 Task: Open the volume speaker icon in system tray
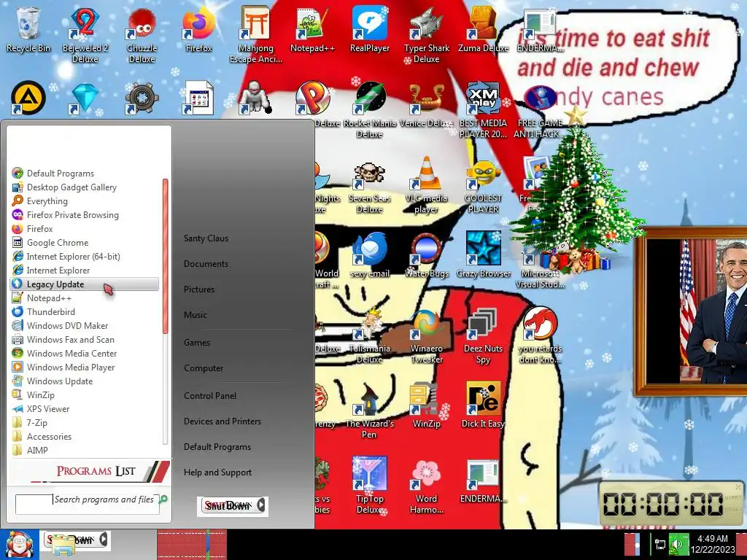point(678,544)
